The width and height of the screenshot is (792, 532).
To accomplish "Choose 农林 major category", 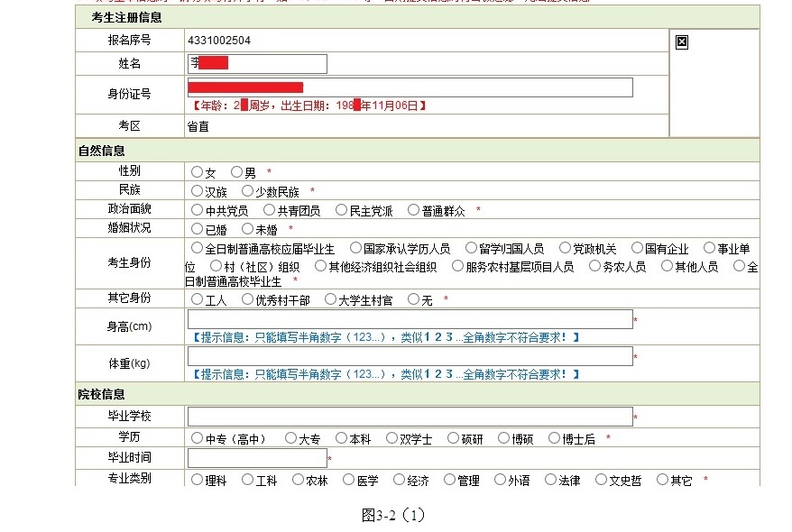I will point(298,480).
